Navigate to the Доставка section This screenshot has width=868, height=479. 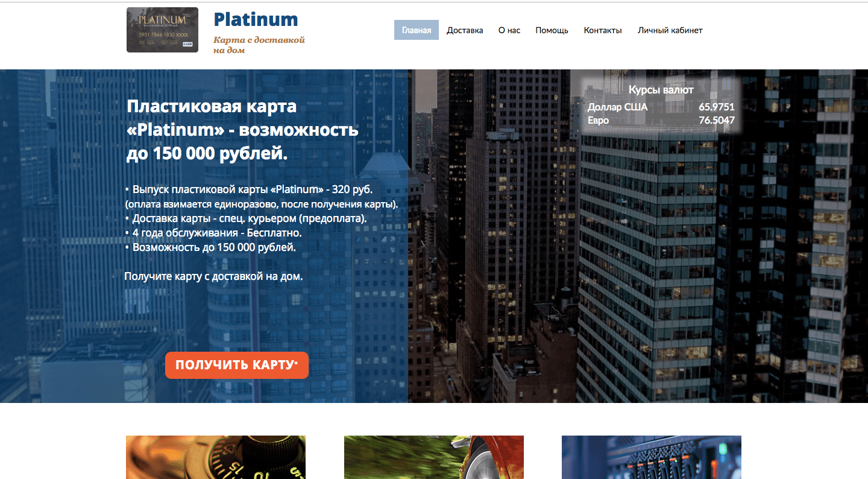pyautogui.click(x=465, y=30)
